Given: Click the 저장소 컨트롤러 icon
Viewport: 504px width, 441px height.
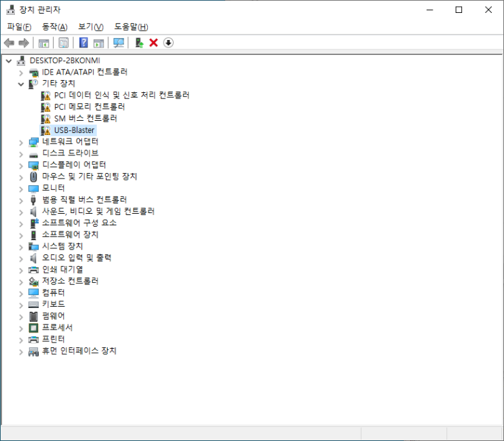Looking at the screenshot, I should click(33, 282).
